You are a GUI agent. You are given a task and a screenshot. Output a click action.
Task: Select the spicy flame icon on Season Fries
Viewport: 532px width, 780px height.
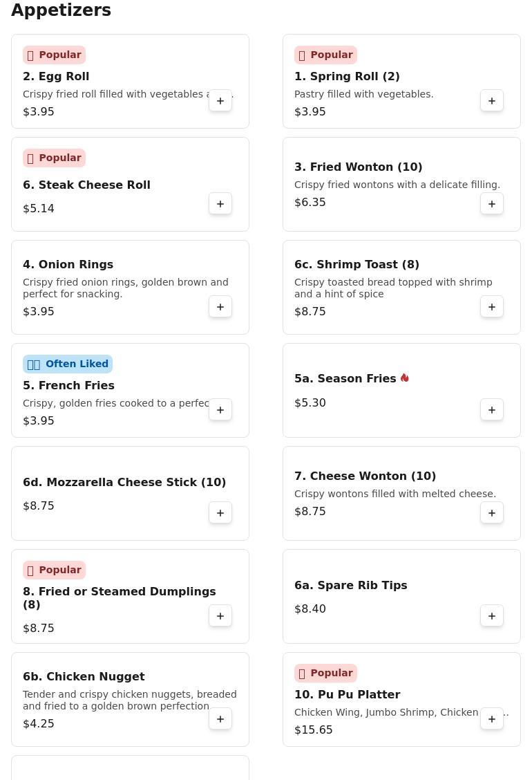coord(405,378)
